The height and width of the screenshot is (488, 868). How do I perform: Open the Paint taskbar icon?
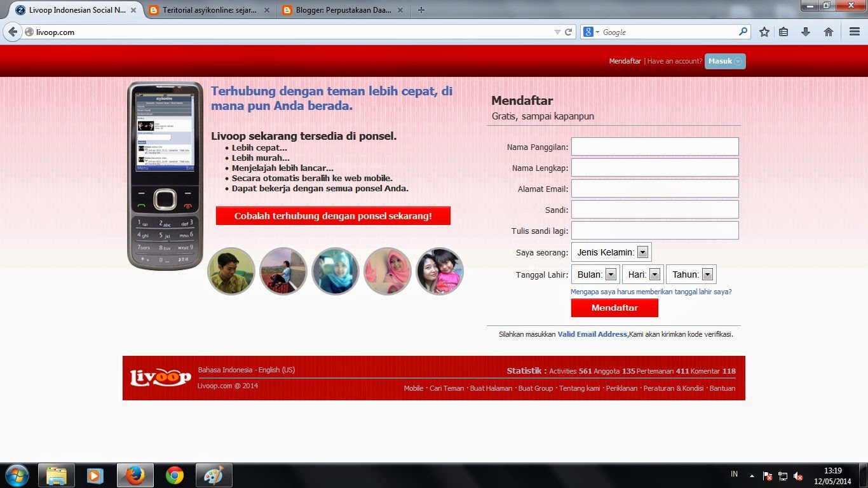pyautogui.click(x=214, y=475)
